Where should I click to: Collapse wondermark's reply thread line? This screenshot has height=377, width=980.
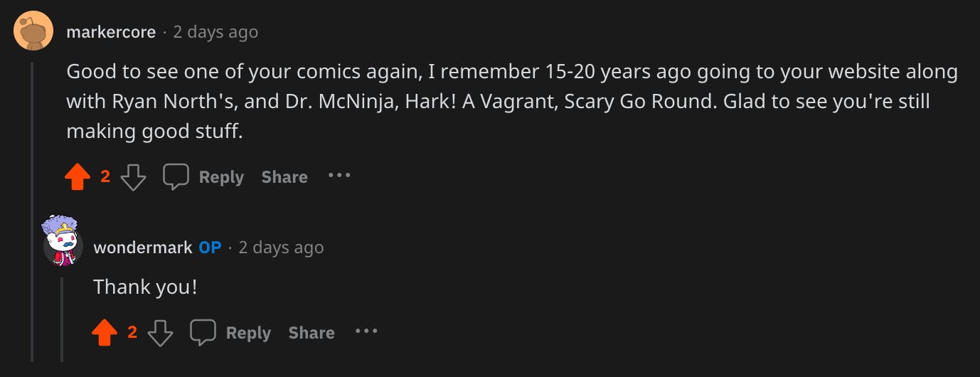pos(61,320)
